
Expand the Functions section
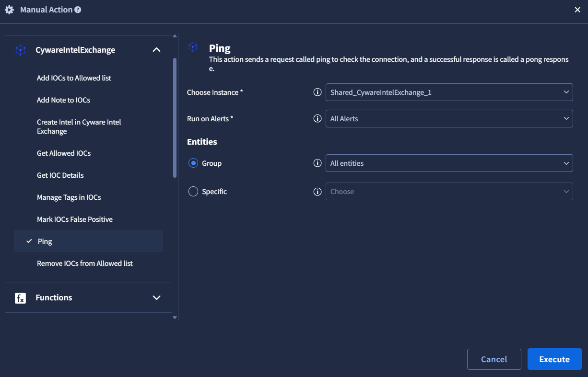[x=156, y=298]
